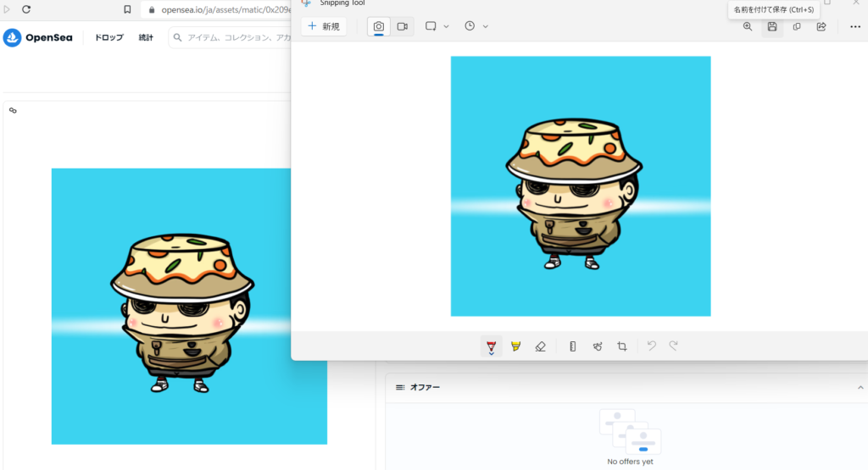Open the See more three-dot menu
Image resolution: width=868 pixels, height=470 pixels.
pyautogui.click(x=855, y=26)
